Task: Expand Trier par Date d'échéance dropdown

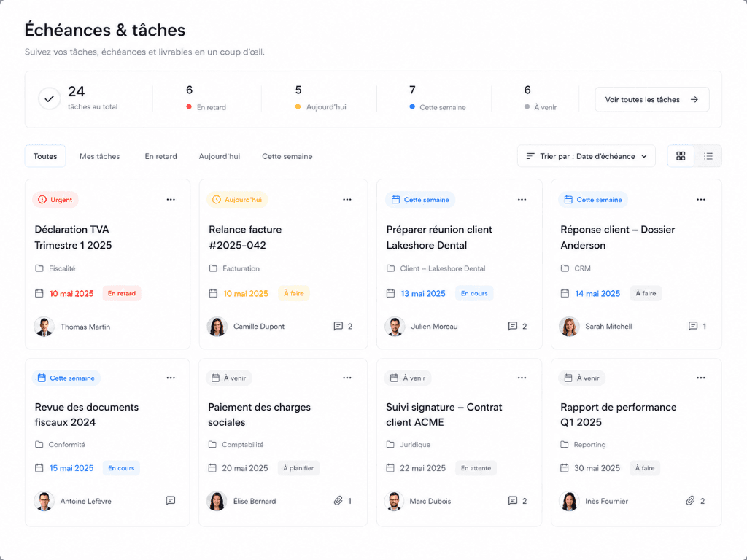Action: click(587, 156)
